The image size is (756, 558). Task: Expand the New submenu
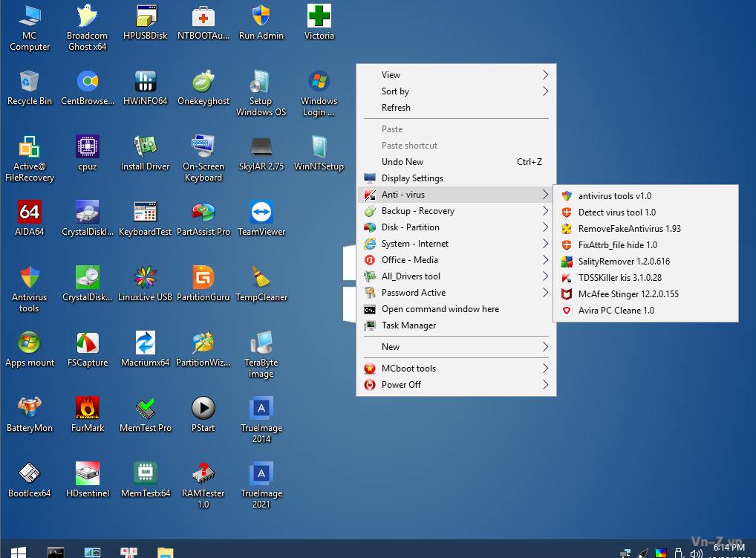pyautogui.click(x=456, y=347)
